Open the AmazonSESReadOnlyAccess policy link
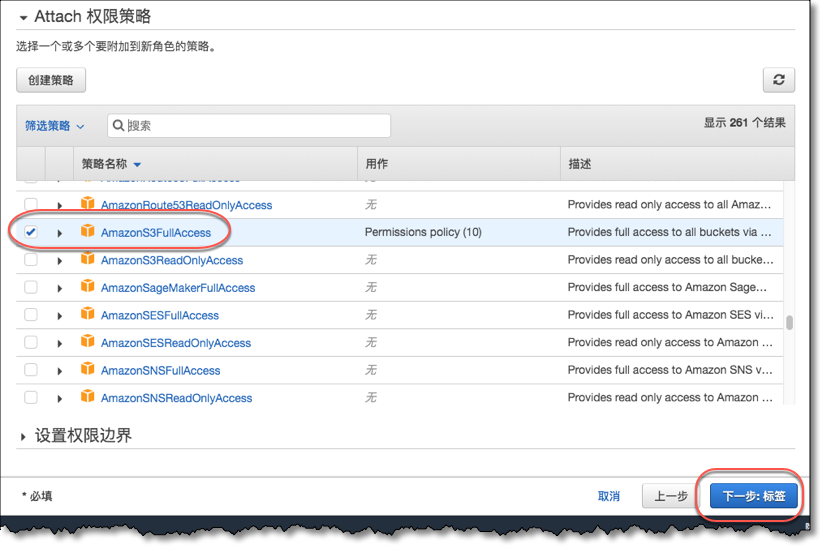This screenshot has height=546, width=820. [x=176, y=343]
